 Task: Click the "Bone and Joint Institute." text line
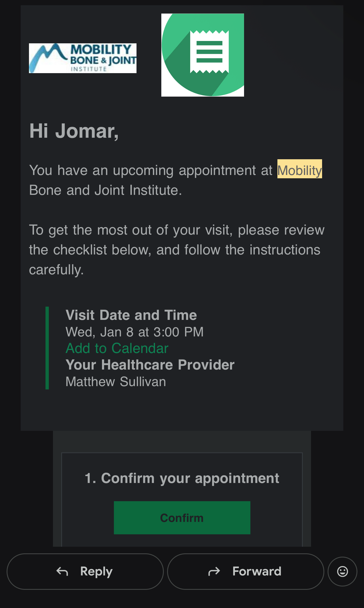(x=105, y=190)
